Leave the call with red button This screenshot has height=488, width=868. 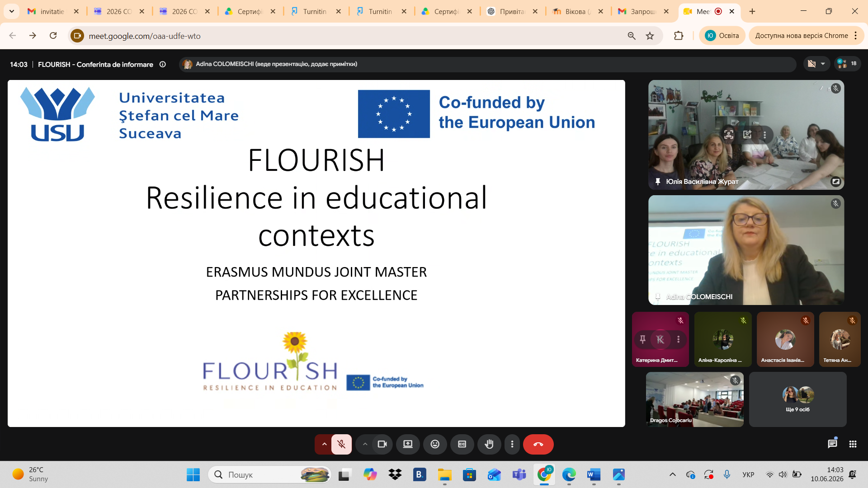(x=538, y=444)
